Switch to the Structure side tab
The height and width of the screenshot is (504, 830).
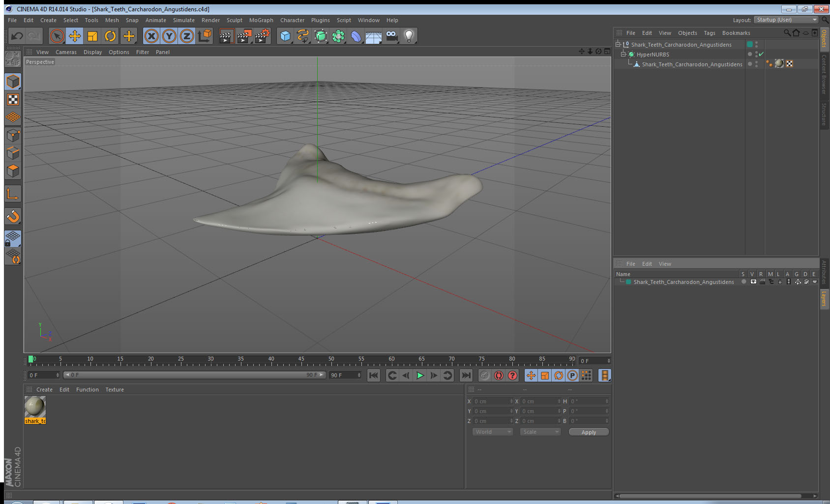[x=824, y=114]
